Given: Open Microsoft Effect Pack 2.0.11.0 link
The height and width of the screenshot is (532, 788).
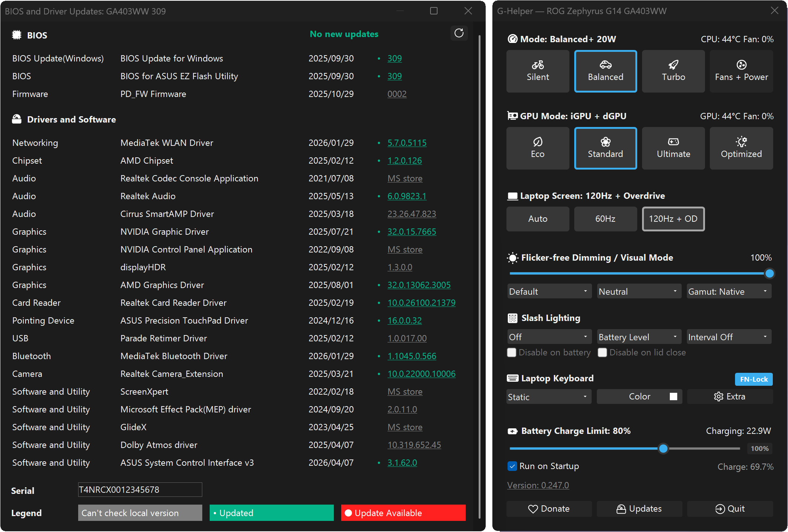Looking at the screenshot, I should 402,409.
